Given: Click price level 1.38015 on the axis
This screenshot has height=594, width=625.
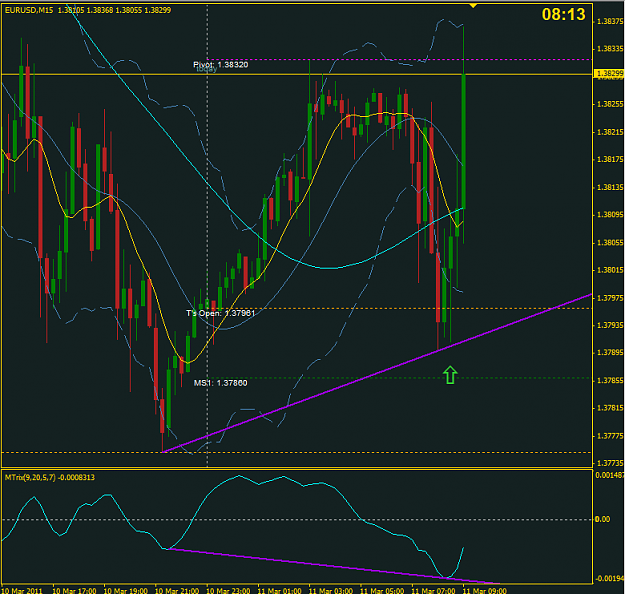Looking at the screenshot, I should (609, 270).
